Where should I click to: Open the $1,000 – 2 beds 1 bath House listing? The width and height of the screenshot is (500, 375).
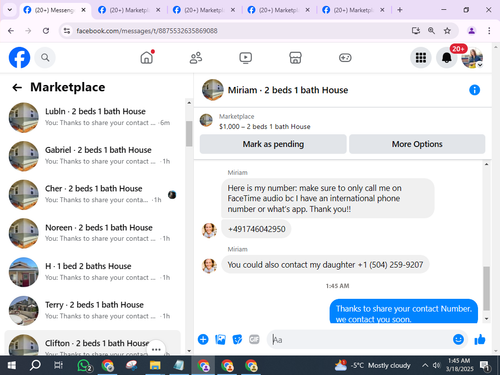[264, 126]
